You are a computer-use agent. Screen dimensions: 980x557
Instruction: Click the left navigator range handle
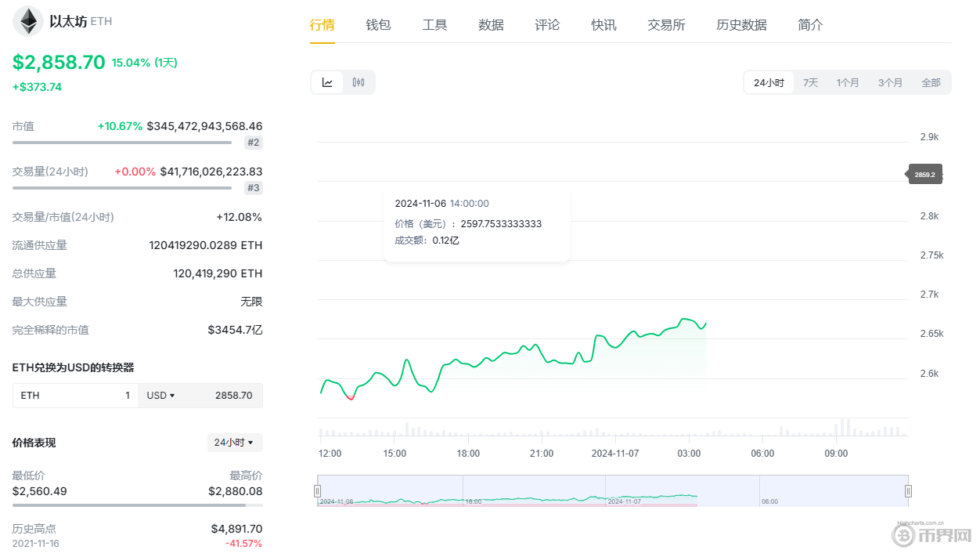coord(317,490)
